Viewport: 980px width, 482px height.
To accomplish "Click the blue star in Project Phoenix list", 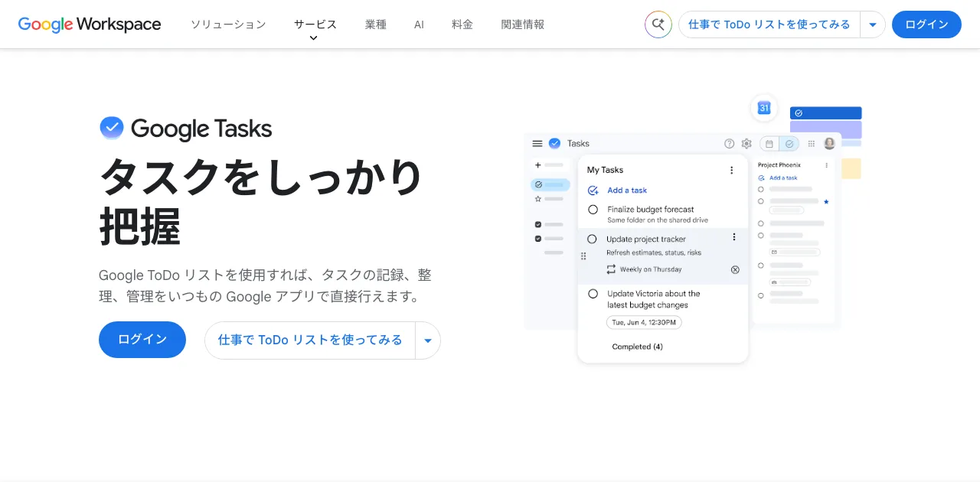I will [x=826, y=201].
